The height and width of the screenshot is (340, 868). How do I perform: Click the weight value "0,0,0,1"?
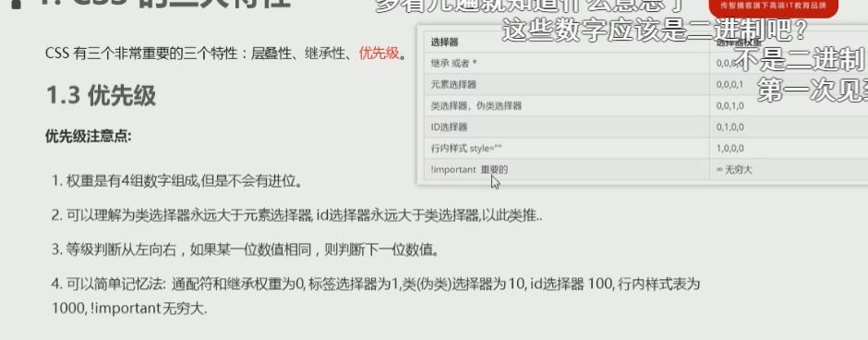[730, 85]
